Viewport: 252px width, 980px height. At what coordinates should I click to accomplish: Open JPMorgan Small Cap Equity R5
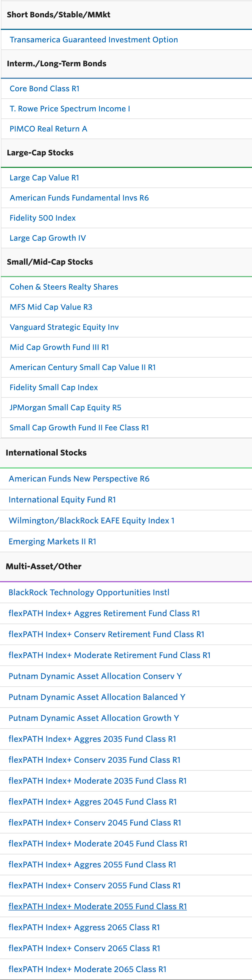tap(65, 408)
